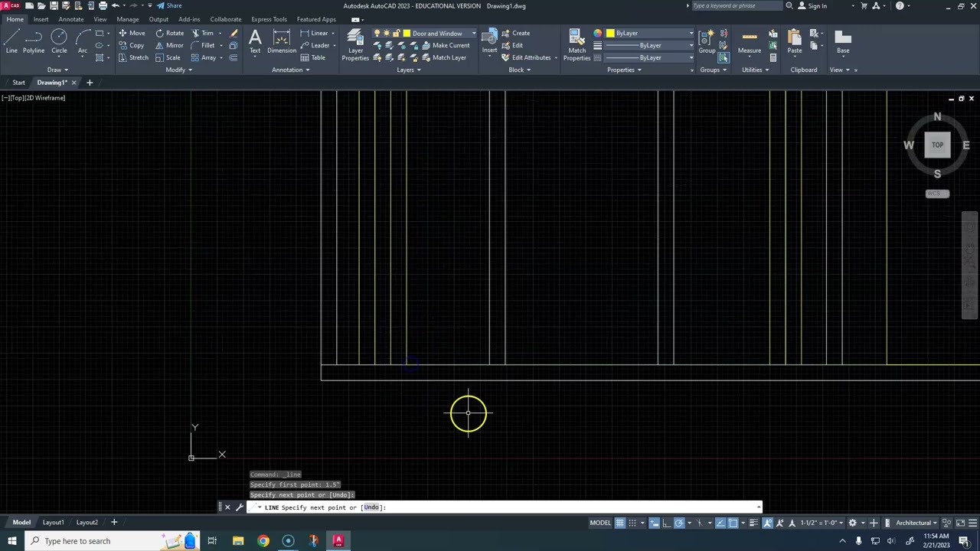Click the Dimension tool

(281, 41)
